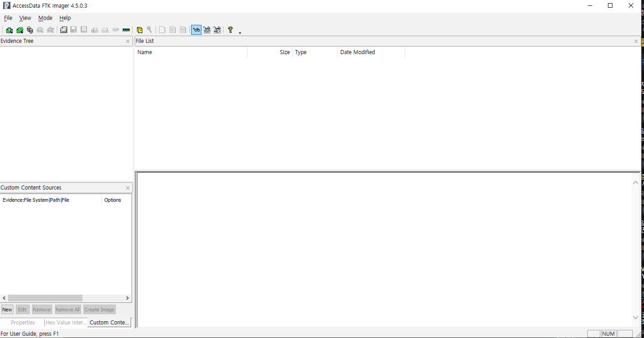Close the Custom Content Sources pane

128,188
